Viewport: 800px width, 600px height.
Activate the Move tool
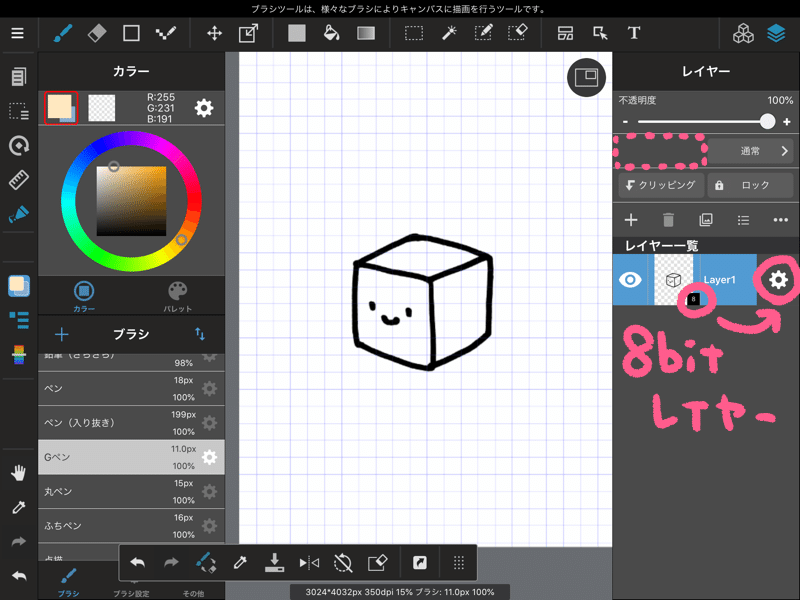[214, 33]
